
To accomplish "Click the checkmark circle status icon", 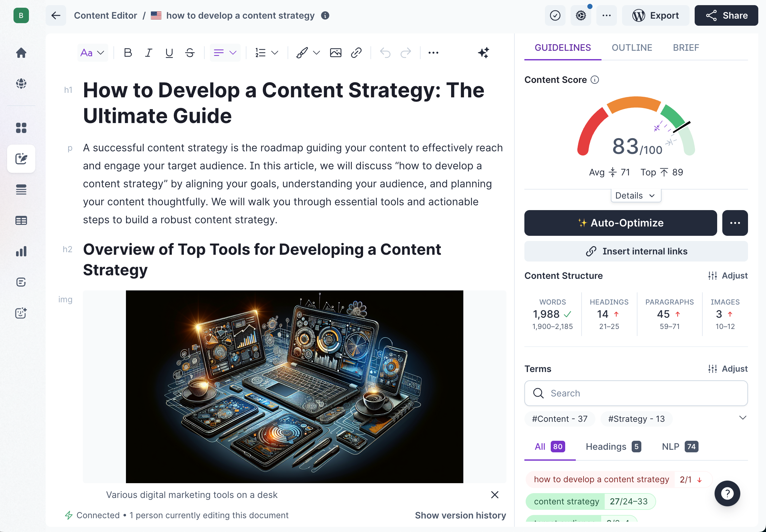I will [x=555, y=15].
